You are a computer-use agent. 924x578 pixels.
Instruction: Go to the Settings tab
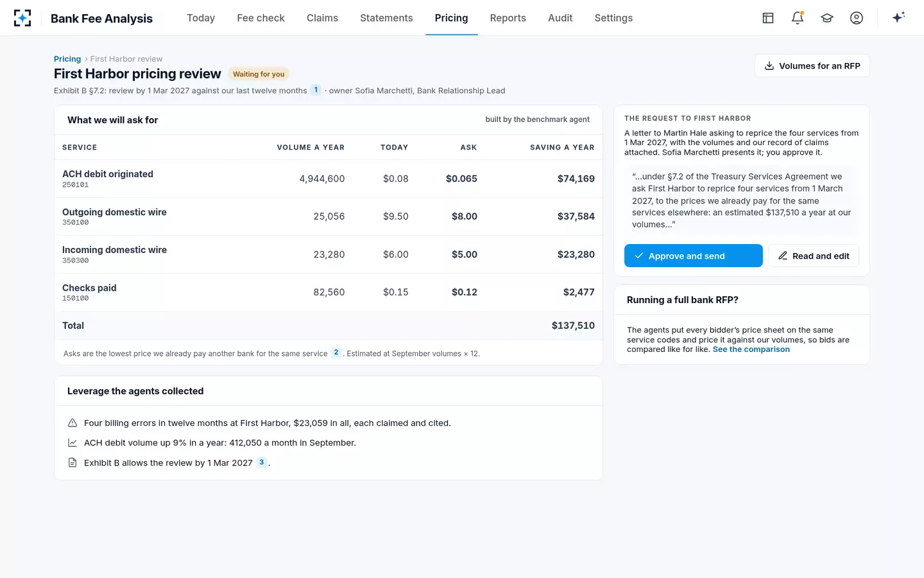[x=613, y=18]
